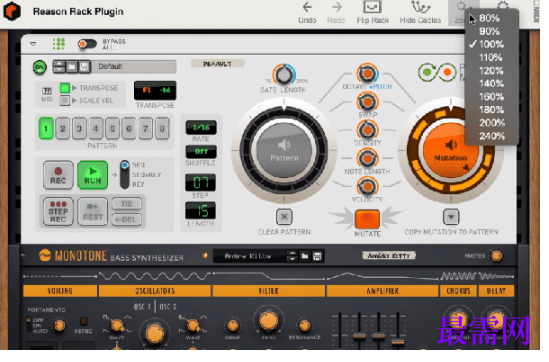This screenshot has width=549, height=362.
Task: Select pattern 3 button
Action: coord(79,129)
